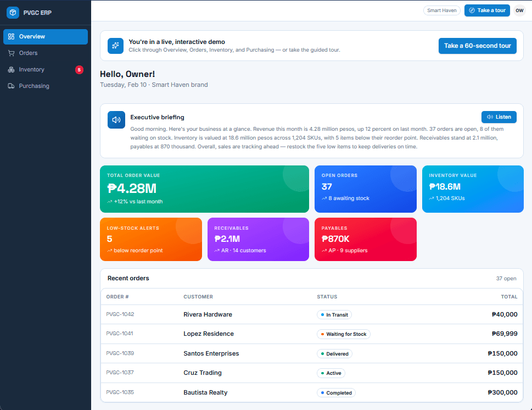Open order row PVGC-1041 Lopez Residence
Screen dimensions: 532x410
click(x=311, y=334)
